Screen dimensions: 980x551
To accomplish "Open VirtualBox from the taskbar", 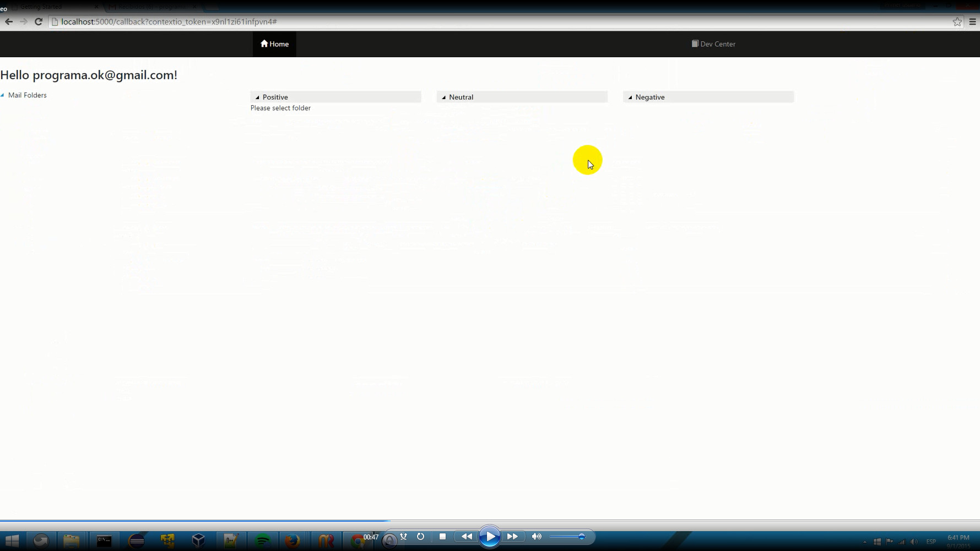I will pos(198,541).
